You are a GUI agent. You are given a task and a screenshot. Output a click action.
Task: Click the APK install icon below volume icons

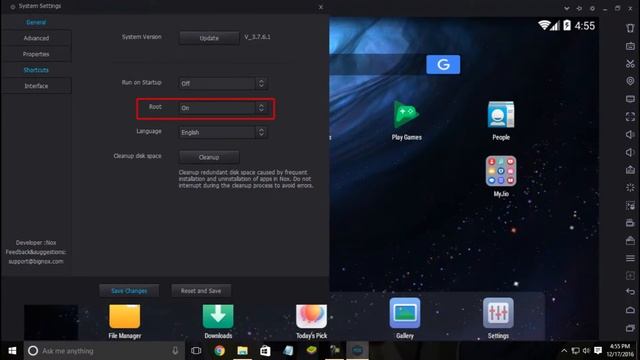[x=630, y=170]
